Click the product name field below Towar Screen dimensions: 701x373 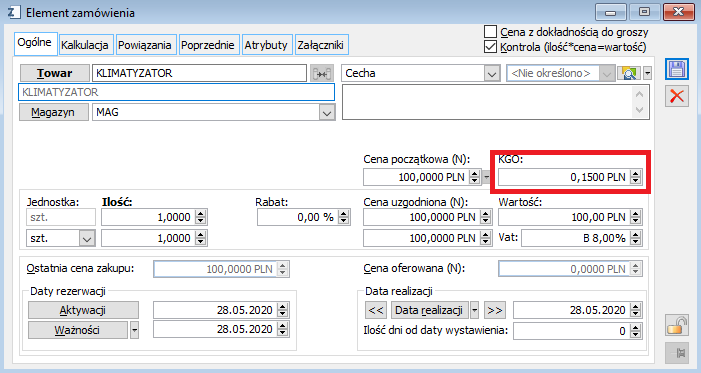pyautogui.click(x=177, y=93)
